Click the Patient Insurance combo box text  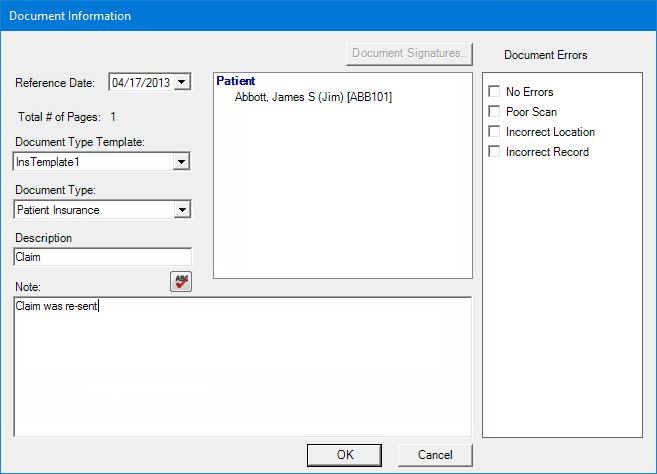coord(58,210)
